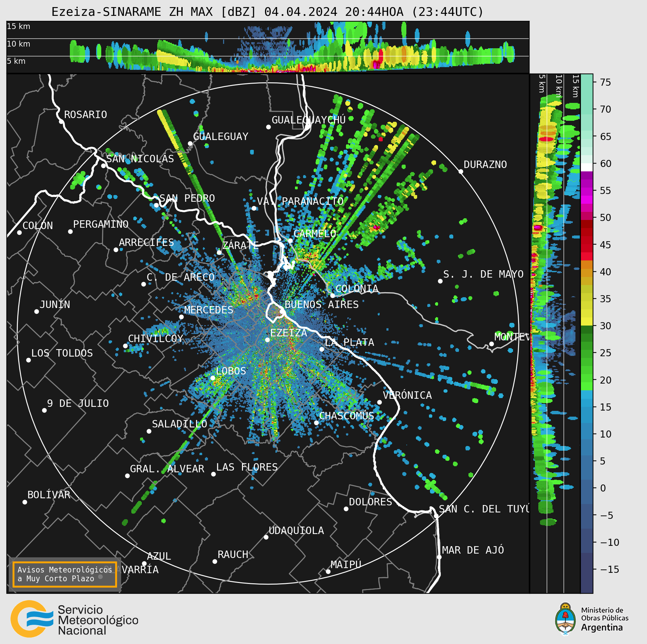
Task: Click the DURAZNO city label
Action: click(485, 165)
